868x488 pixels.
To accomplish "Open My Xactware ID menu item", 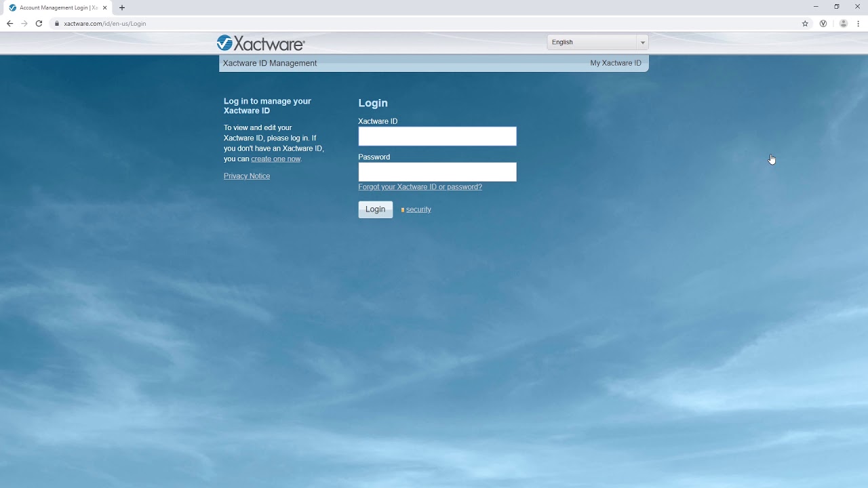I will coord(616,63).
